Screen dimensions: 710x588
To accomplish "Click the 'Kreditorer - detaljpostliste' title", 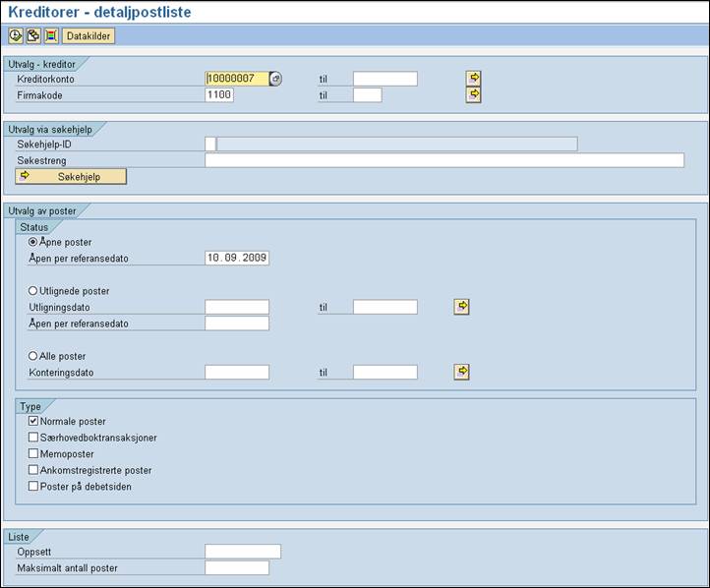I will pos(99,12).
